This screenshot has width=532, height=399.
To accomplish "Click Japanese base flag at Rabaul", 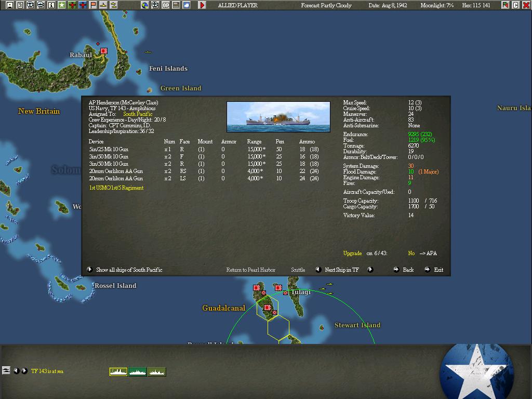I will 104,51.
